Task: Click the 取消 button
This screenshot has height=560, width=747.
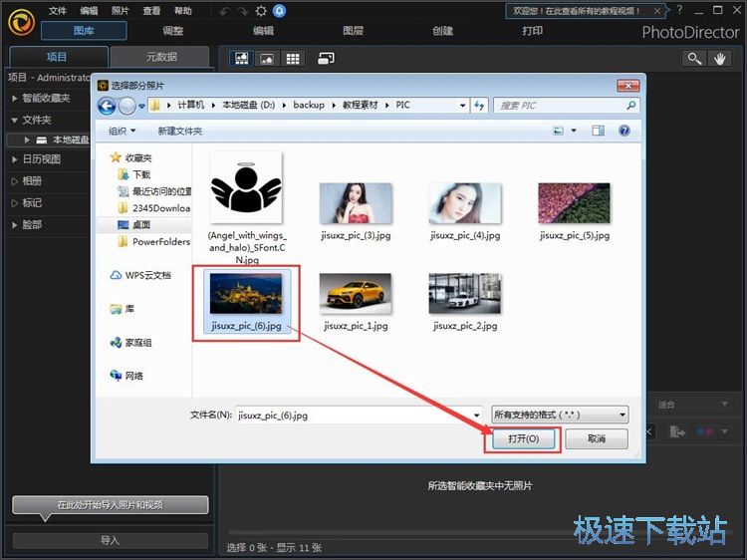Action: (x=596, y=438)
